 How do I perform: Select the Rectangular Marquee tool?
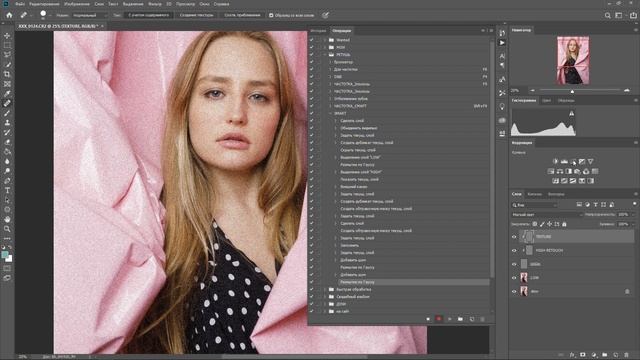pyautogui.click(x=7, y=45)
